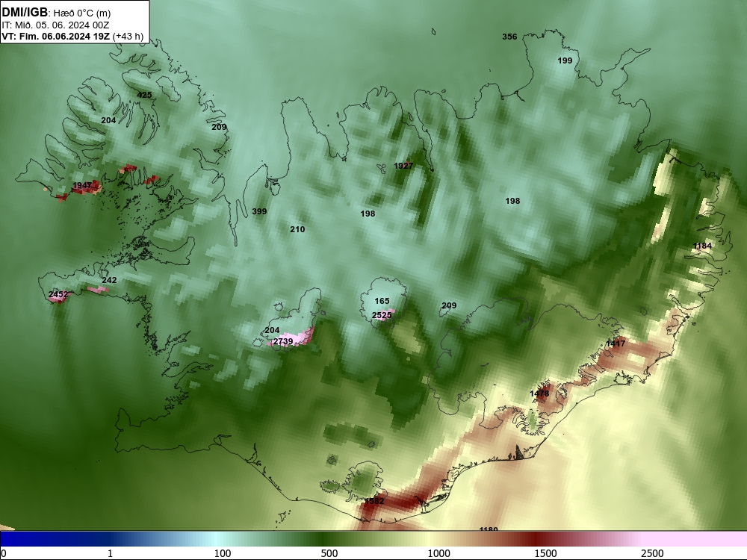Select the 1927 value on the map
Viewport: 747px width, 560px height.
pos(403,166)
